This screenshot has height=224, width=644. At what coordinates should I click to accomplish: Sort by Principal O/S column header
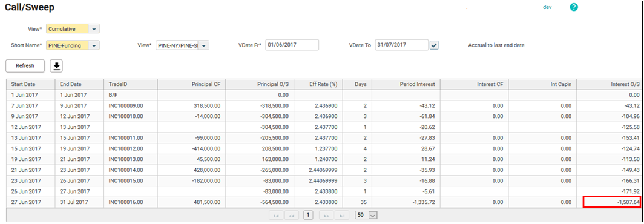pos(260,84)
